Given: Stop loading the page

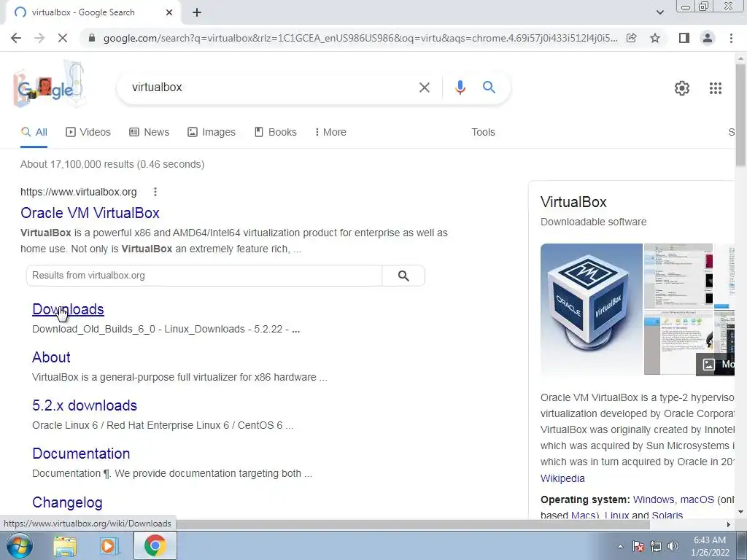Looking at the screenshot, I should (x=63, y=38).
